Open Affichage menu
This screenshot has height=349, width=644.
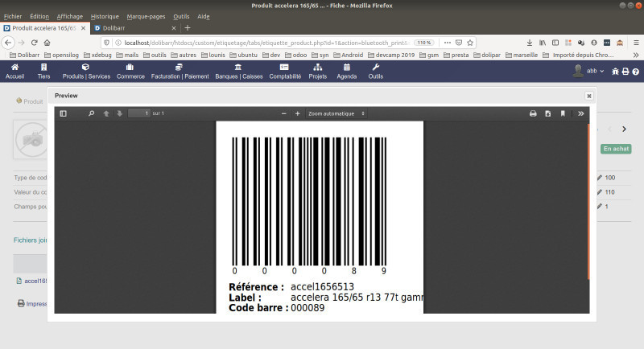(x=70, y=16)
